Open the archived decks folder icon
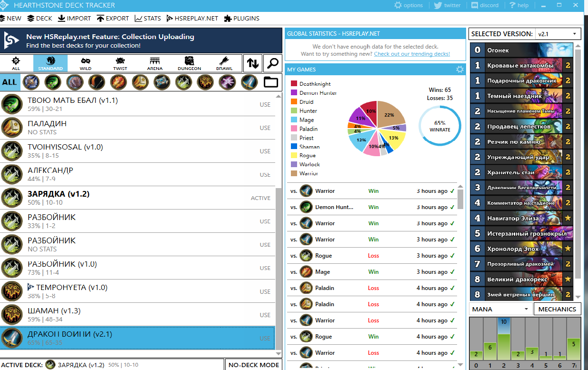The width and height of the screenshot is (588, 370). click(271, 82)
